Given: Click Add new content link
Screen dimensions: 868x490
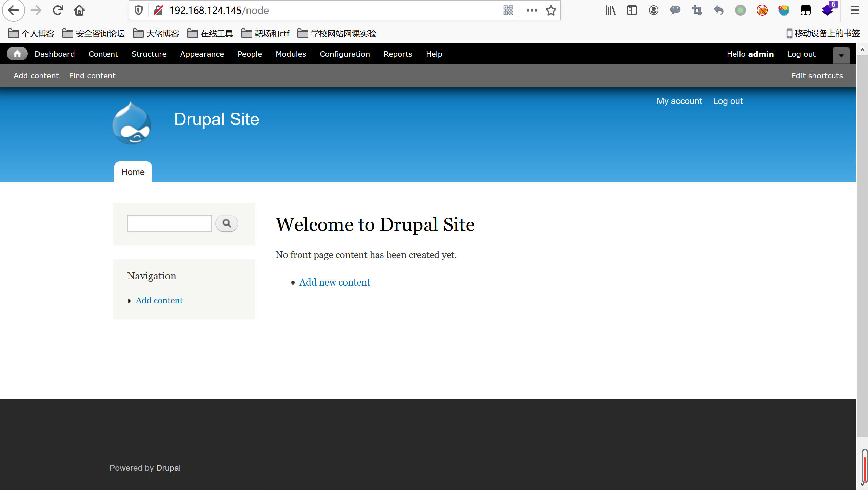Looking at the screenshot, I should point(335,282).
